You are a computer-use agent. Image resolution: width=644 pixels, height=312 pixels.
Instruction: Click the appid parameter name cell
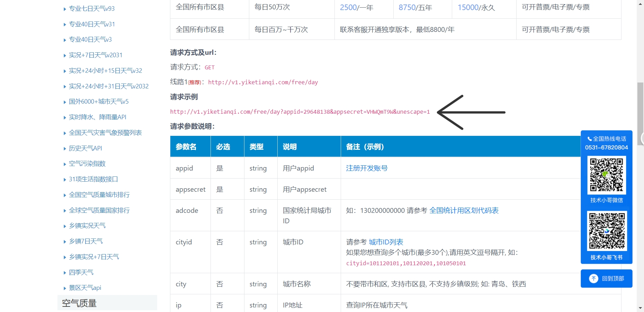(x=190, y=168)
